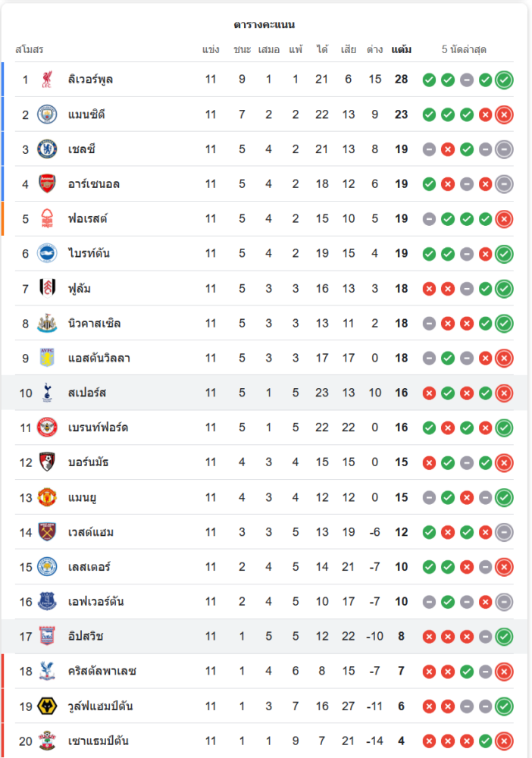
Task: Click the Manchester City crest icon
Action: click(x=47, y=114)
